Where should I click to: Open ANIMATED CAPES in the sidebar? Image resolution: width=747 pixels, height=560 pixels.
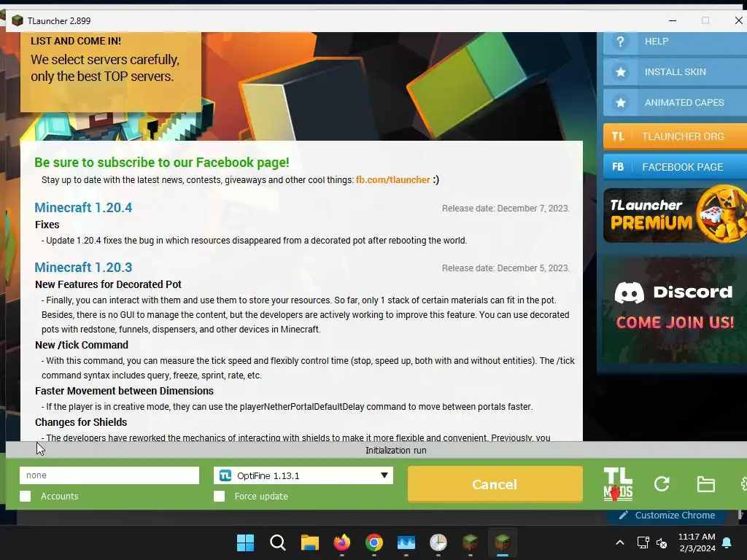point(675,102)
